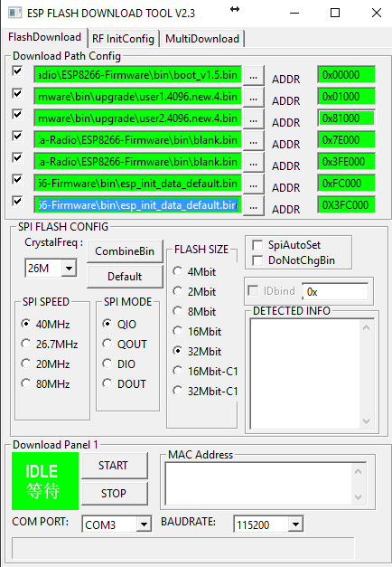Check the DoNotChgBin option
Viewport: 392px width, 567px height.
(x=257, y=260)
